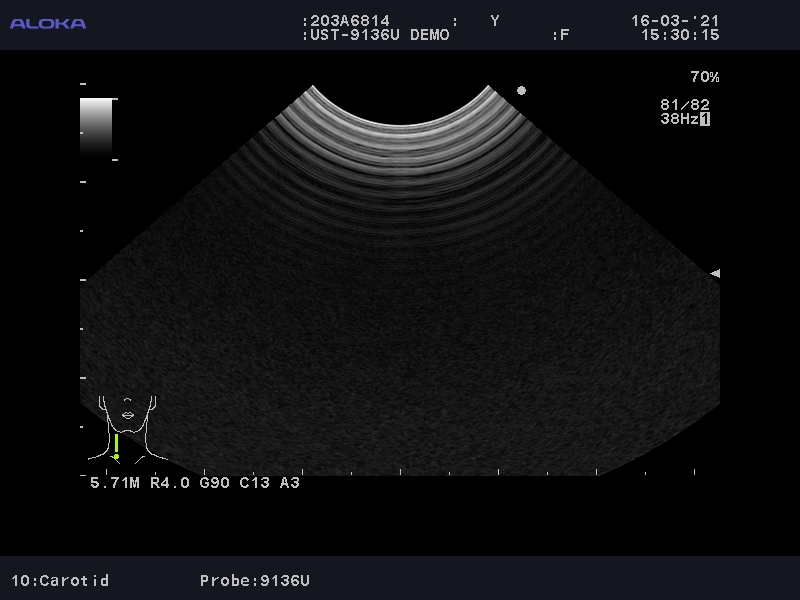The image size is (800, 600).
Task: Select the C13 contrast parameter
Action: (255, 483)
